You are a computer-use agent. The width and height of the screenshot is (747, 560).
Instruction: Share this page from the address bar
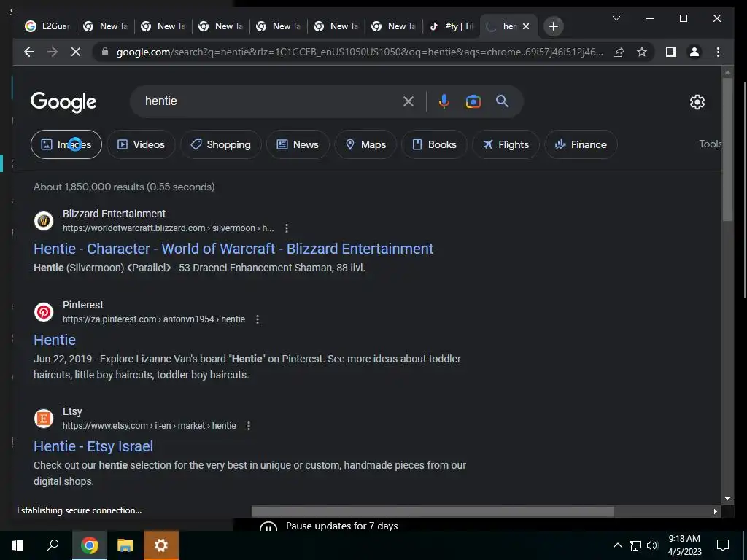(x=619, y=52)
